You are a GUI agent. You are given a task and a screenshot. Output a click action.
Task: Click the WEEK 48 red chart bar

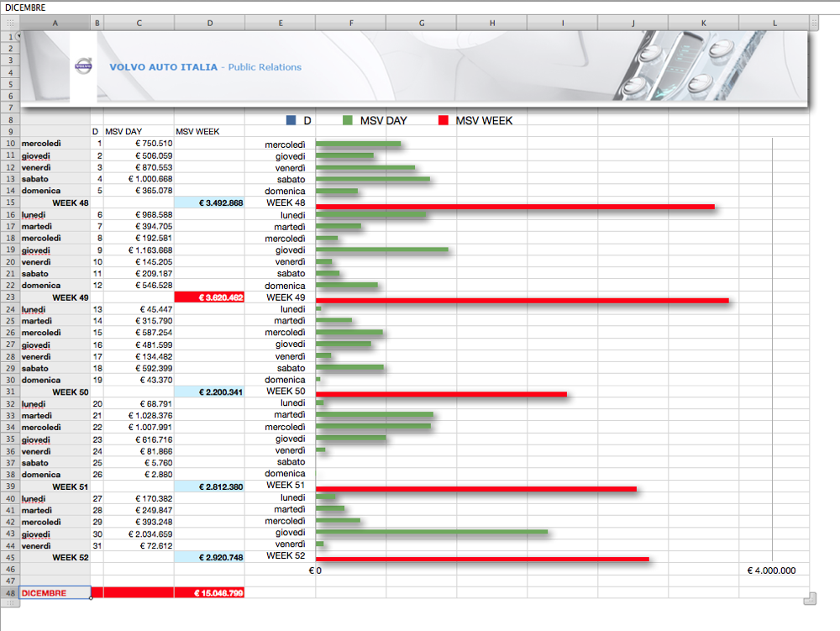click(x=514, y=206)
